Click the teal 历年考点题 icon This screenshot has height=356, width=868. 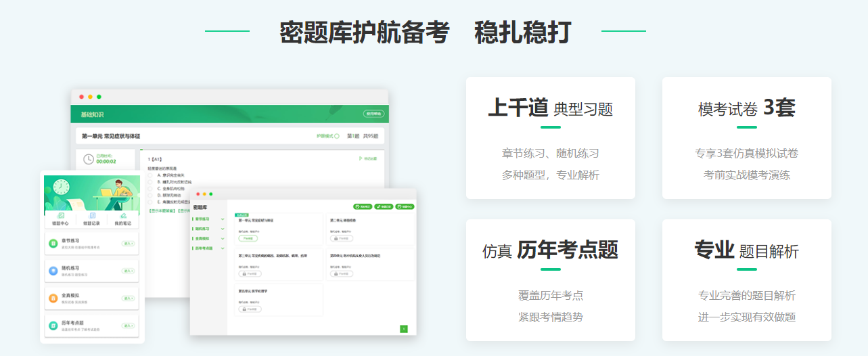(53, 326)
